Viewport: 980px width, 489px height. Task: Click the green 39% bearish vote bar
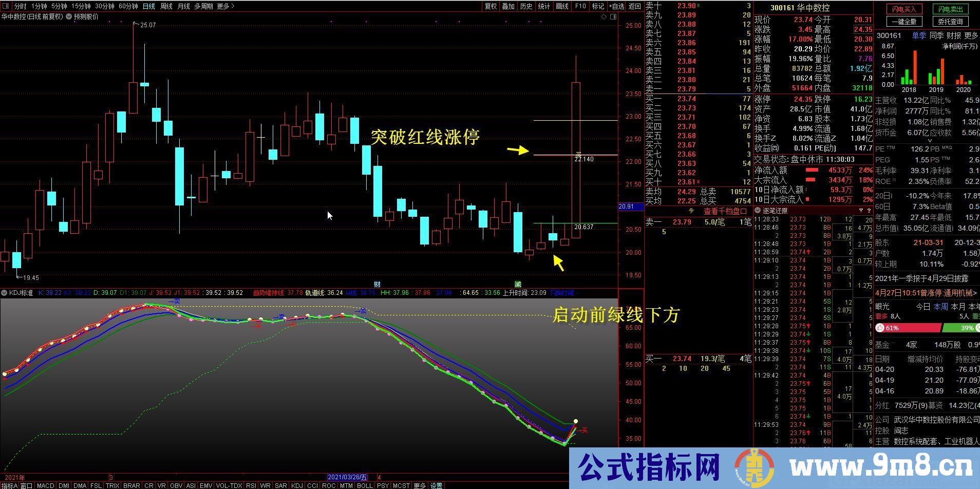pyautogui.click(x=962, y=328)
